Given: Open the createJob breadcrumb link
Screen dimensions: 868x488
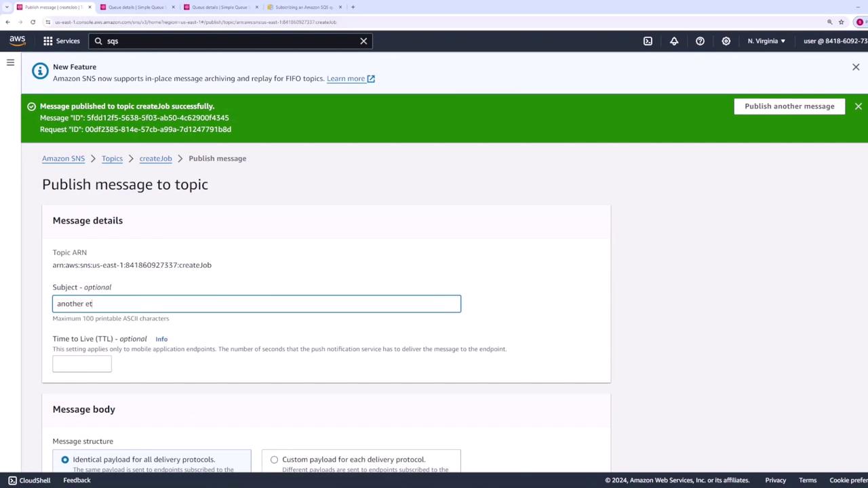Looking at the screenshot, I should click(155, 159).
